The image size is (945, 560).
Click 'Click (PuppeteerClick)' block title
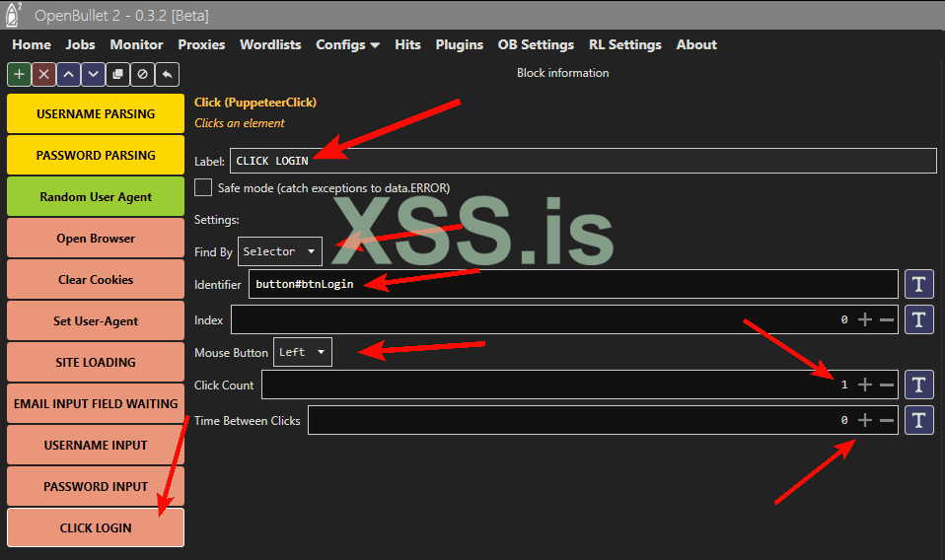pyautogui.click(x=254, y=103)
